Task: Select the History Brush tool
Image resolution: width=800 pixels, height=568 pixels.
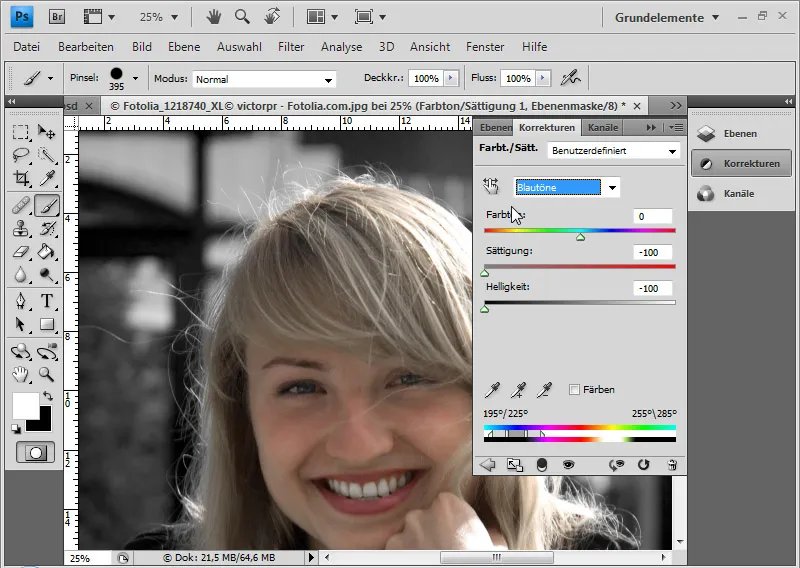Action: click(x=46, y=229)
